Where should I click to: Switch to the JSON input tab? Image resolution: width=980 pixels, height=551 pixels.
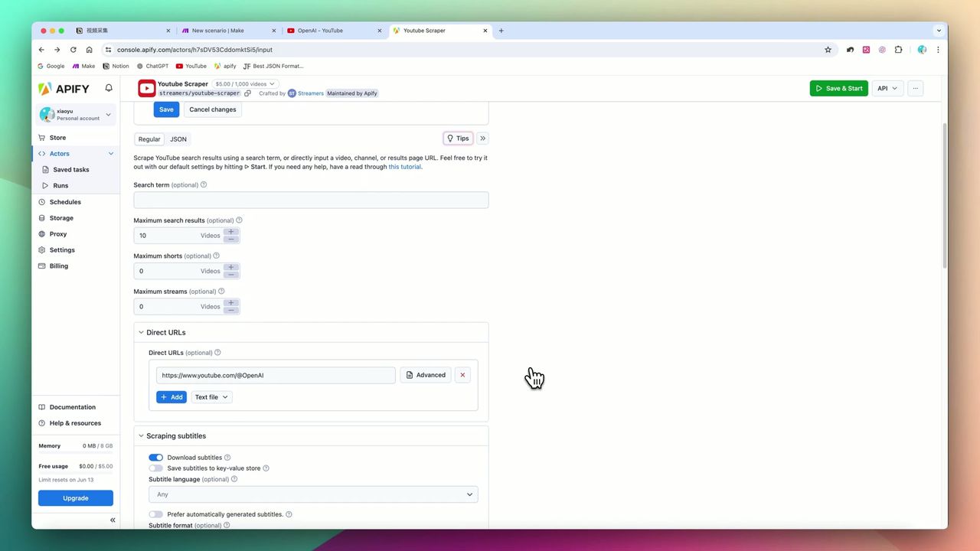click(178, 139)
